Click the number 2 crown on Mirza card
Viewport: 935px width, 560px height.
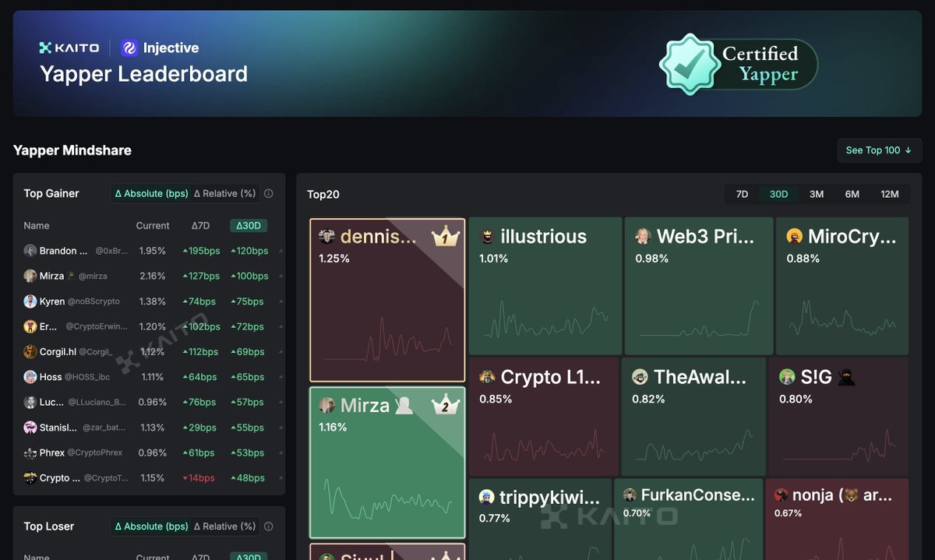pyautogui.click(x=446, y=404)
